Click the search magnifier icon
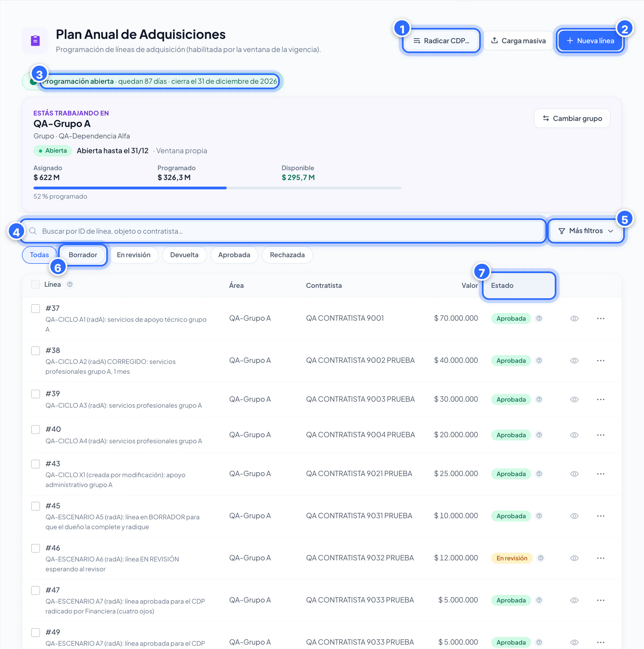The width and height of the screenshot is (644, 649). click(x=33, y=231)
